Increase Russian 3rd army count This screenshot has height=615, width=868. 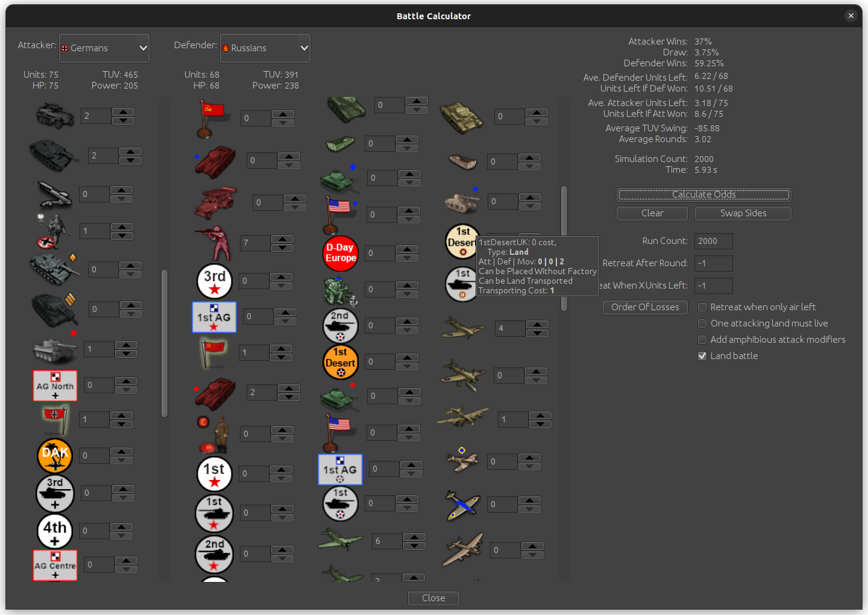(x=281, y=277)
